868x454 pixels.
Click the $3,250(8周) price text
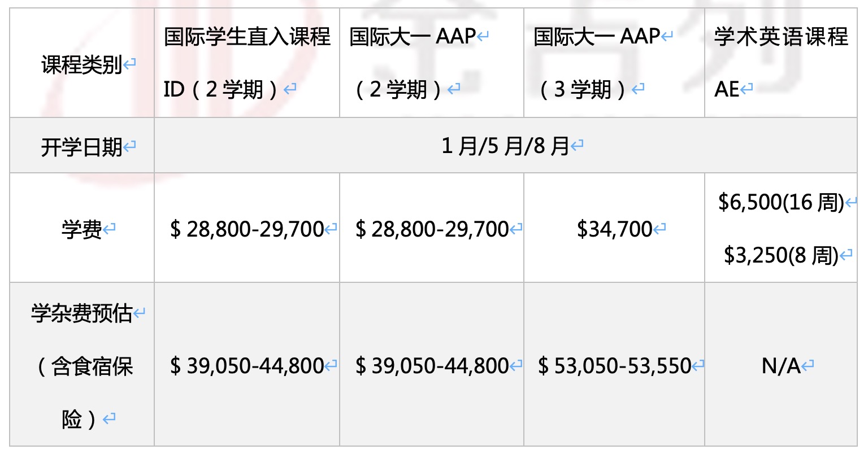(781, 255)
